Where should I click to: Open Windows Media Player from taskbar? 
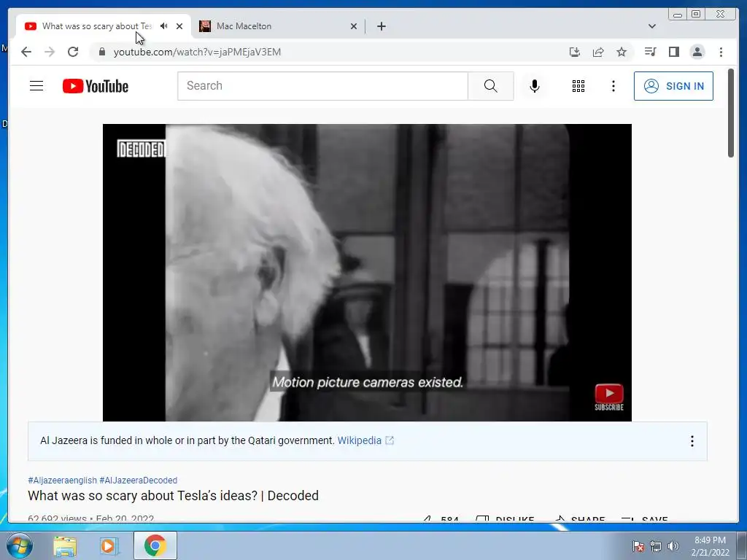109,545
